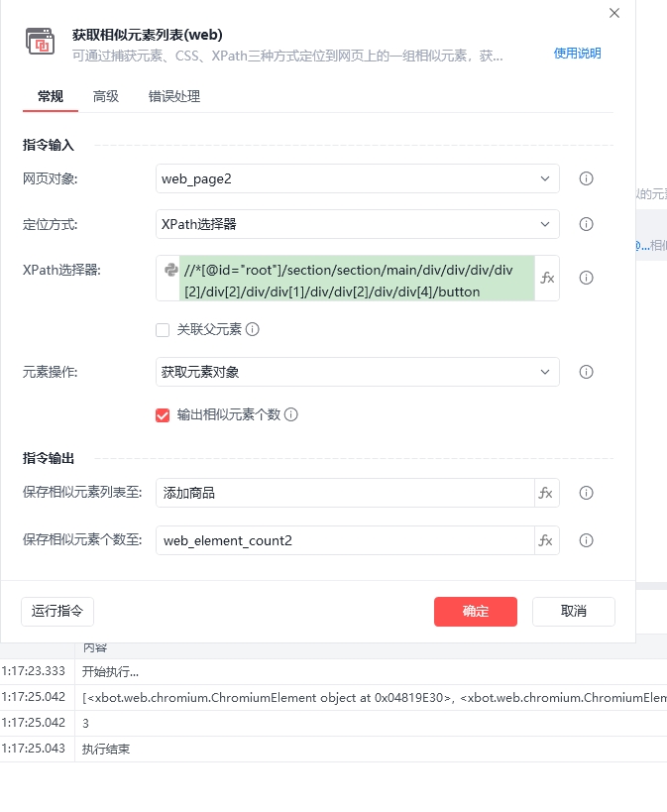Click the 运行指令 button
Screen dimensions: 667x812
pyautogui.click(x=57, y=612)
